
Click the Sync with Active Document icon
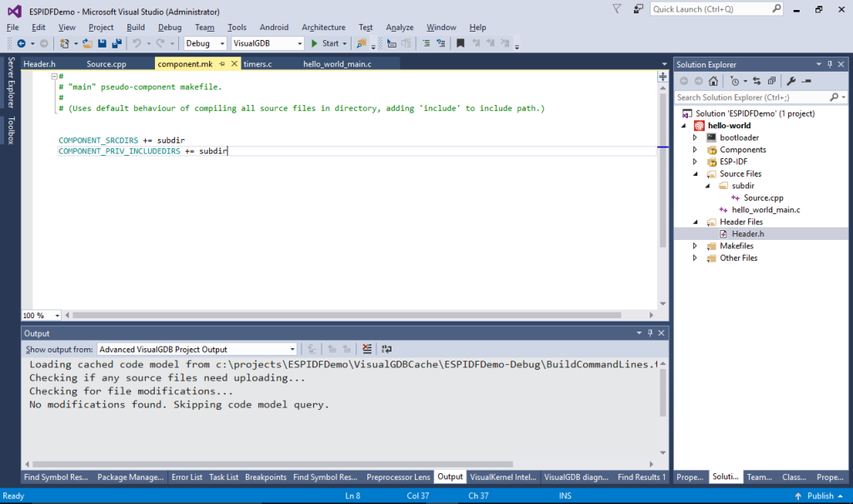(756, 81)
